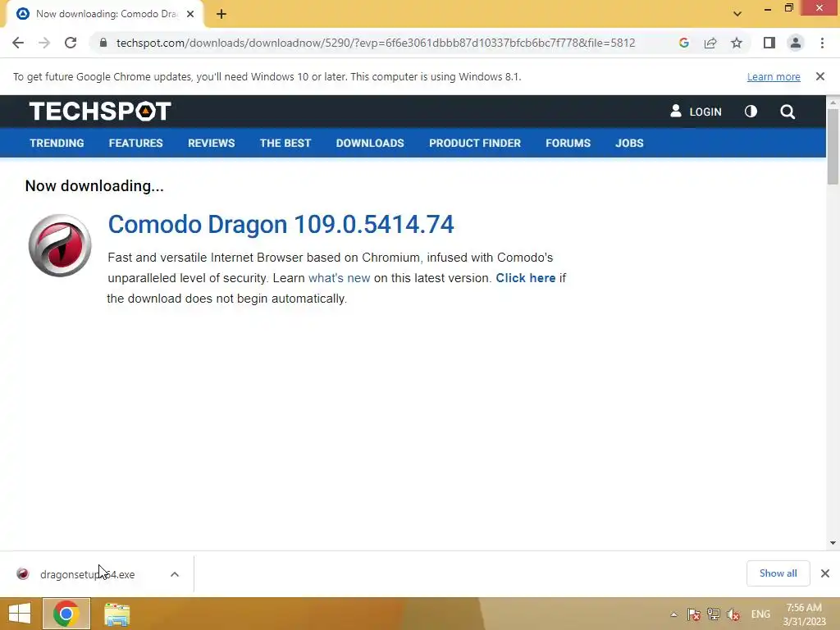This screenshot has width=840, height=630.
Task: Click the page vertical scrollbar thumb
Action: coord(833,147)
